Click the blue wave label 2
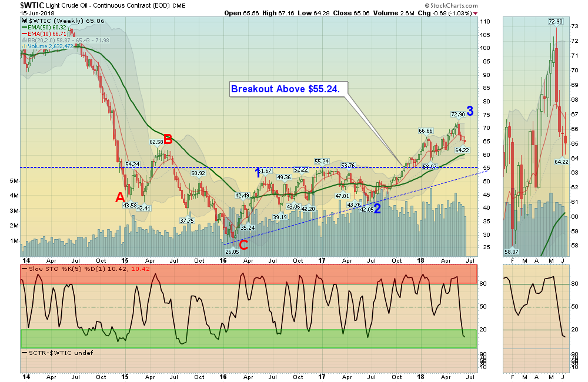 tap(377, 209)
